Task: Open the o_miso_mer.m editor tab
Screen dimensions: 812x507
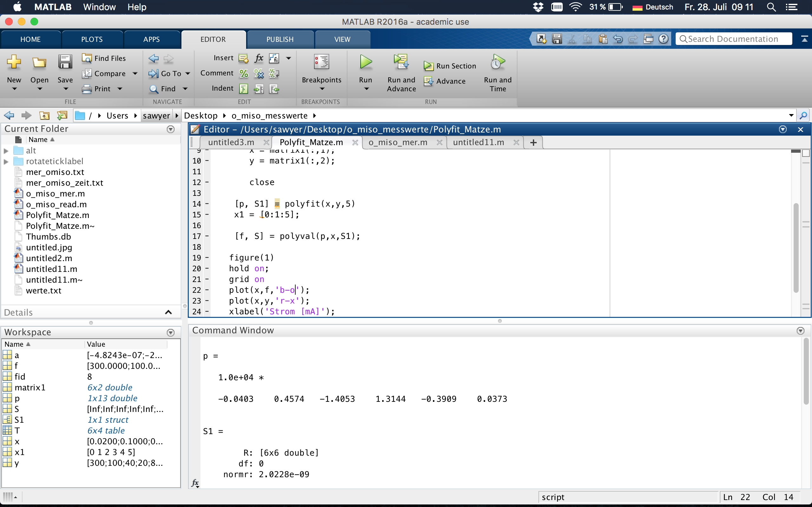Action: [398, 143]
